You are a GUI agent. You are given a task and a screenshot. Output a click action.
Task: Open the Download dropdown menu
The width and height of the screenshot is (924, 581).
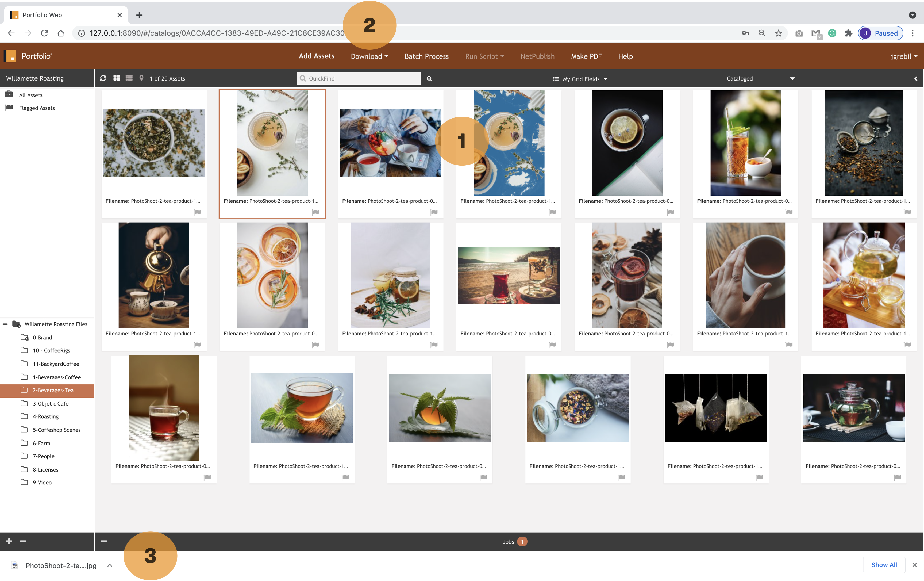tap(369, 56)
